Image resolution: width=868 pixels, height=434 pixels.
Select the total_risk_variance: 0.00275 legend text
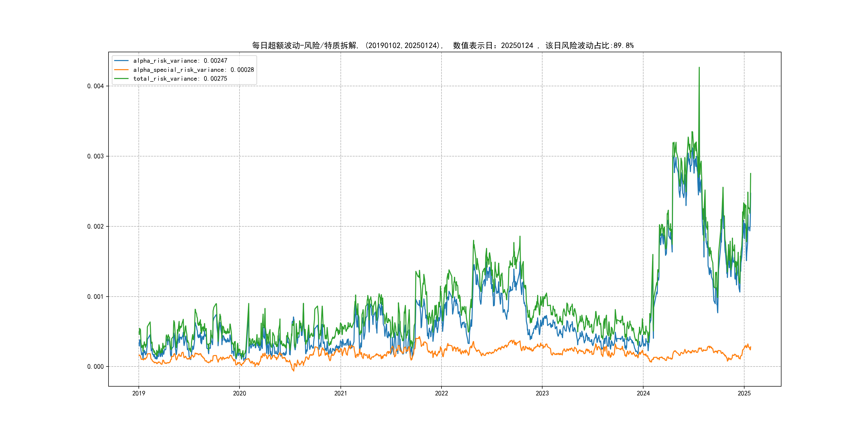[x=180, y=78]
